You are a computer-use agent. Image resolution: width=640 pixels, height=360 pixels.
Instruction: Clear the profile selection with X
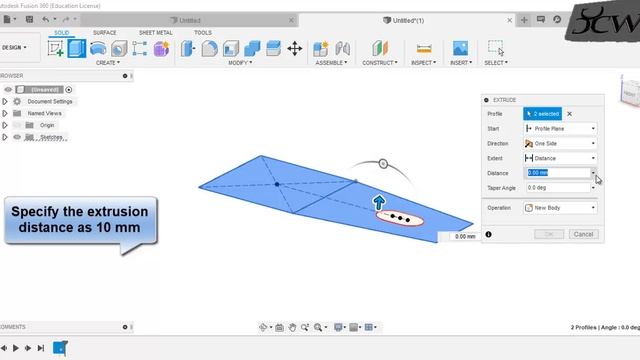569,114
